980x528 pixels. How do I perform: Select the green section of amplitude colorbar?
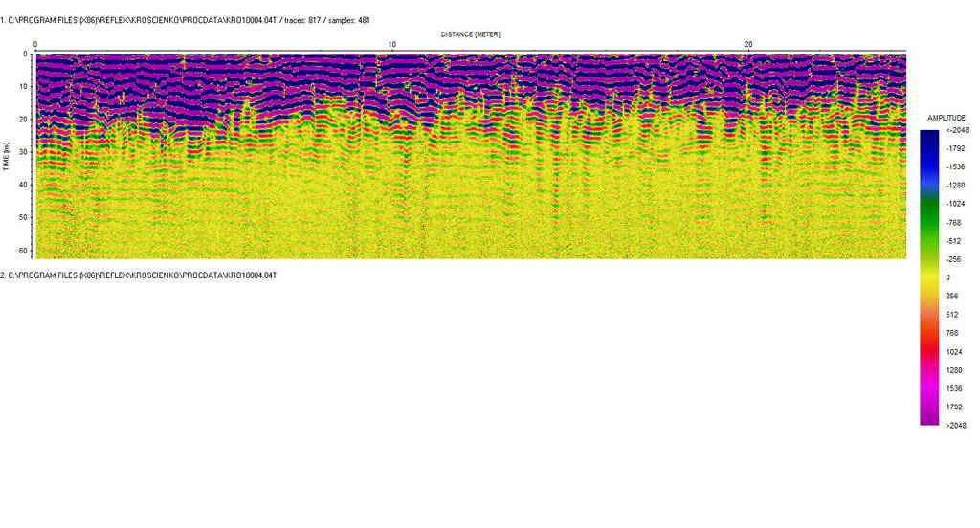point(928,215)
